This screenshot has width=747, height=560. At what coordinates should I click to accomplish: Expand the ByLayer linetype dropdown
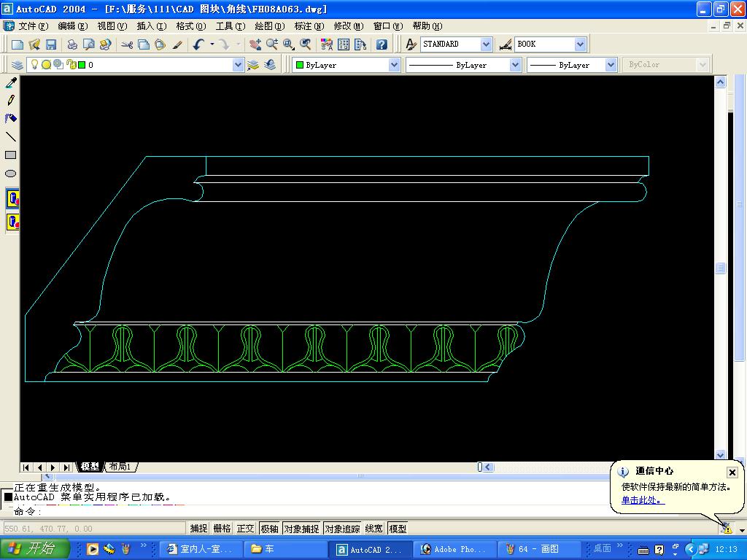tap(515, 65)
